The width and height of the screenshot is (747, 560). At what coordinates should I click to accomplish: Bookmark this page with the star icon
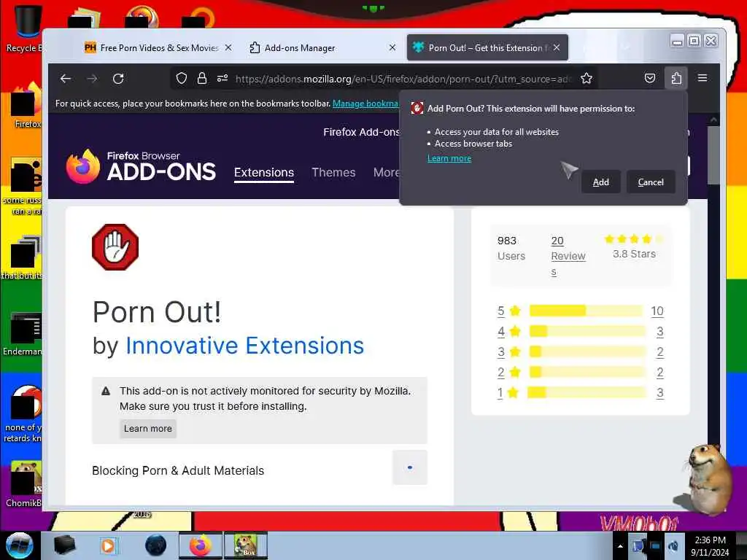pyautogui.click(x=587, y=79)
